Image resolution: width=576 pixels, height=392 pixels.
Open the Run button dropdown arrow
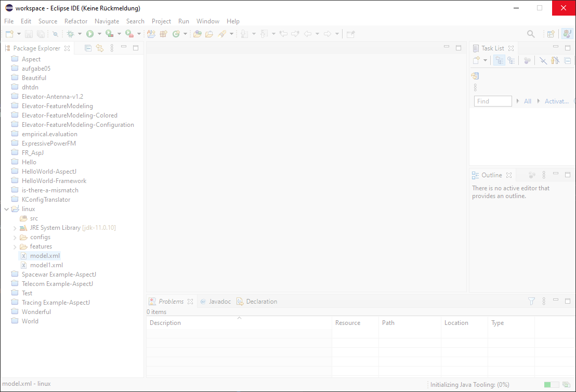[x=99, y=34]
